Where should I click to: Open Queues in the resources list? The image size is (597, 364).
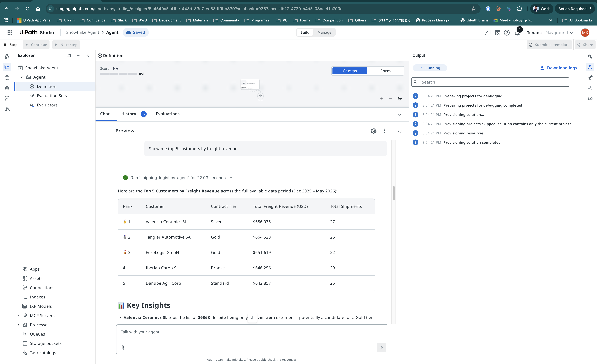pyautogui.click(x=37, y=334)
